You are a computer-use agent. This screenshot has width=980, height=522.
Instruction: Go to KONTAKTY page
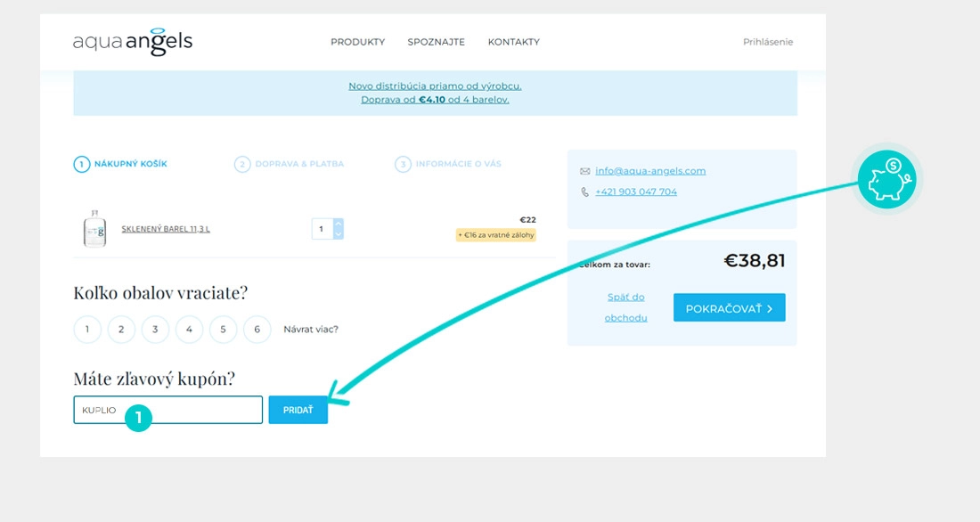514,42
